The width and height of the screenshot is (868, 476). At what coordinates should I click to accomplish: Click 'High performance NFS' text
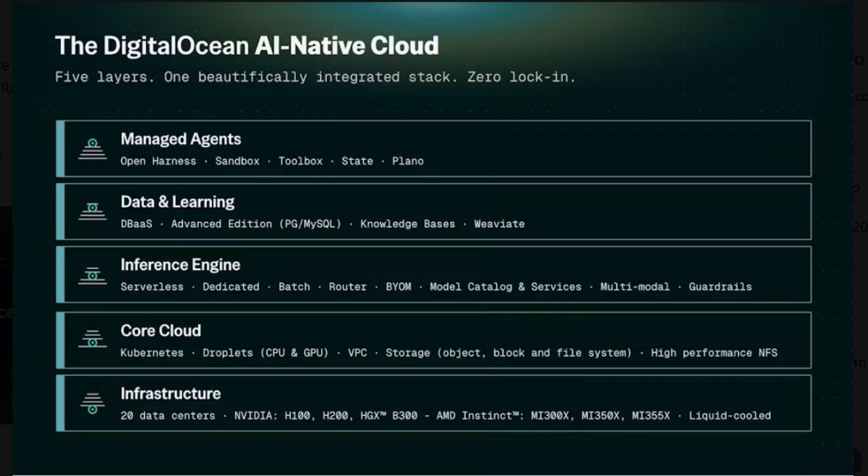[x=714, y=353]
